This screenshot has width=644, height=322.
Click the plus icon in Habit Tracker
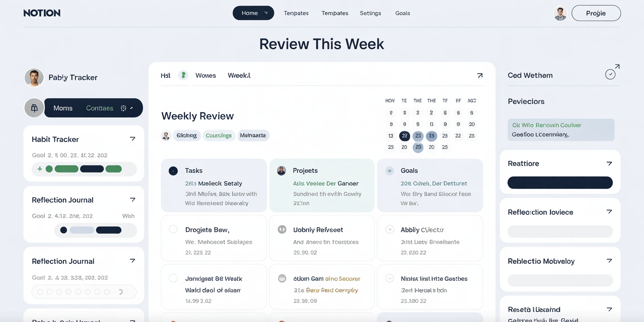pyautogui.click(x=40, y=169)
